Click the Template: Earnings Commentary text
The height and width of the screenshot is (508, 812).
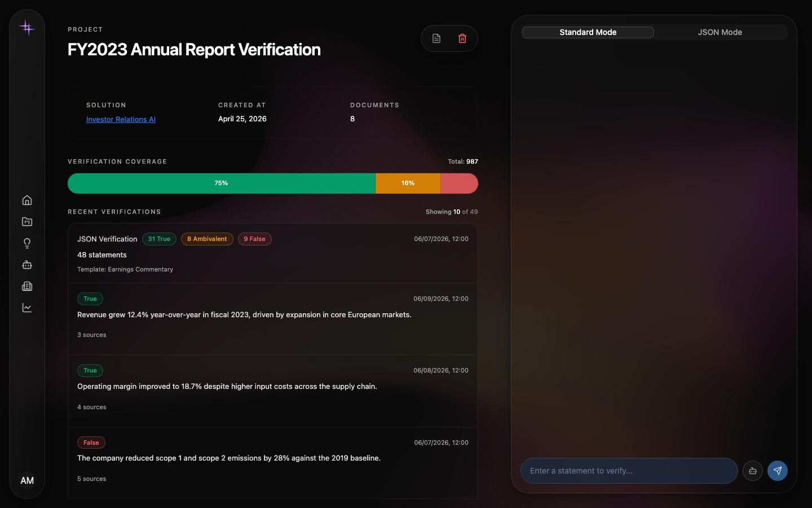point(125,269)
